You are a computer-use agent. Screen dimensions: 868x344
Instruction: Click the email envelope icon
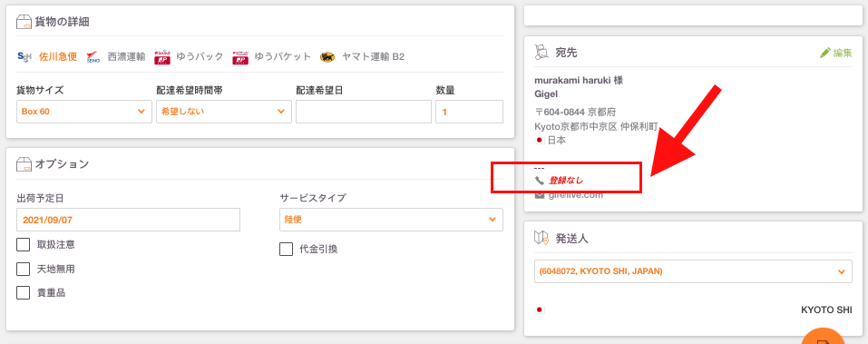click(539, 195)
